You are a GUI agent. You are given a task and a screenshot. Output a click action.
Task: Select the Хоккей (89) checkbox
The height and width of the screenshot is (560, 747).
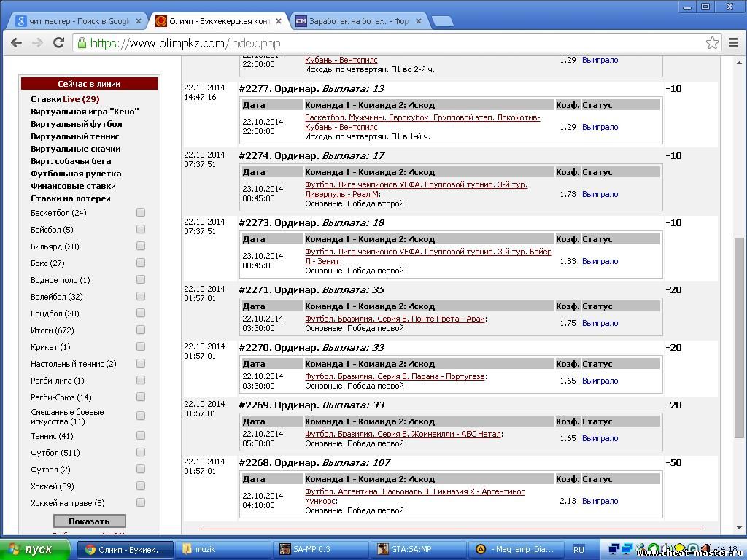point(141,486)
